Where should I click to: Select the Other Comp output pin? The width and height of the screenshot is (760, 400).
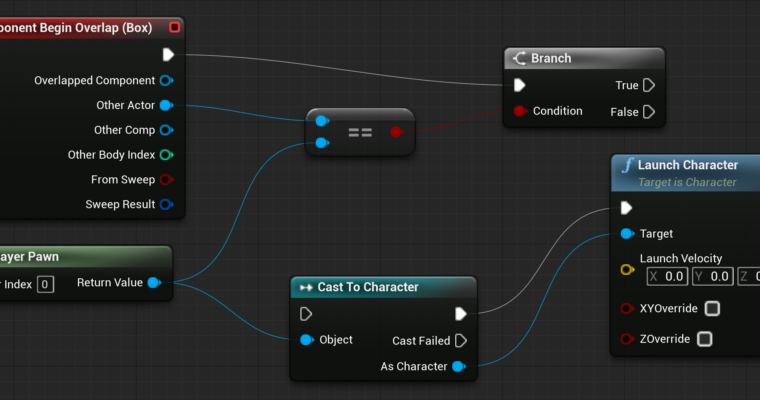click(167, 130)
